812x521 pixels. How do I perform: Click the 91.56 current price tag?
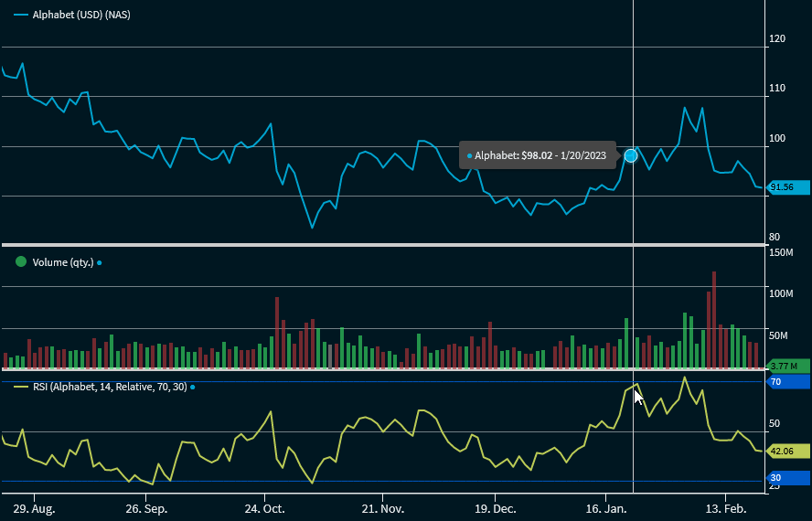click(x=788, y=187)
